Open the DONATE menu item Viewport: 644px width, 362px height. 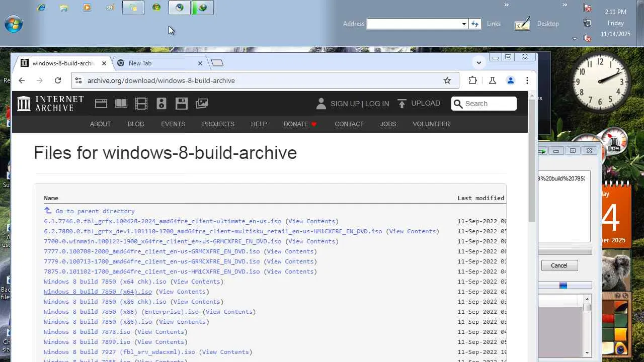pyautogui.click(x=300, y=124)
